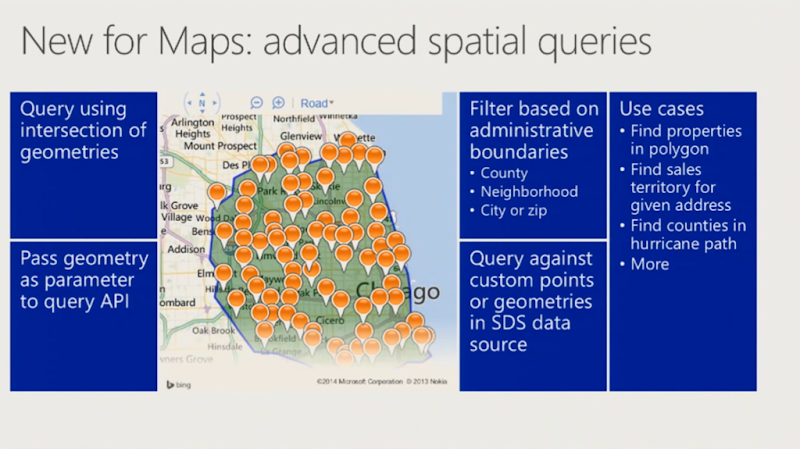Select the Query against custom points tile

(533, 316)
